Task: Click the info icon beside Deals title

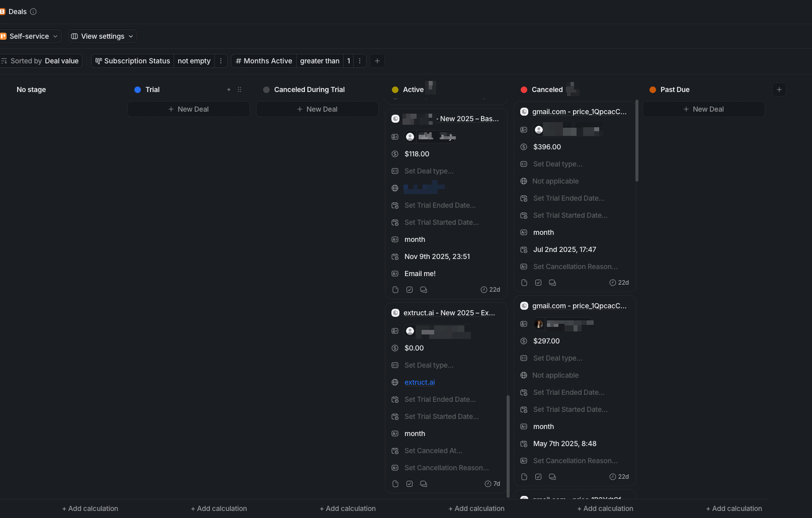Action: pyautogui.click(x=33, y=12)
